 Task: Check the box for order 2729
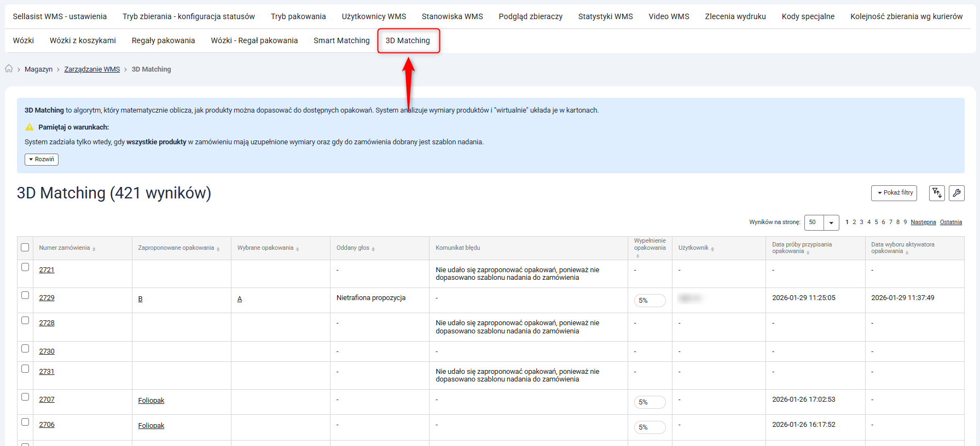(25, 295)
